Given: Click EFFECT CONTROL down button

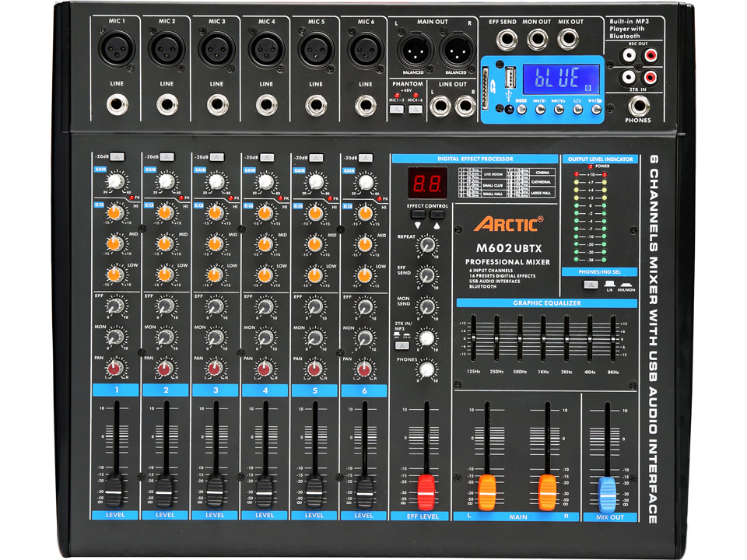Looking at the screenshot, I should [418, 215].
